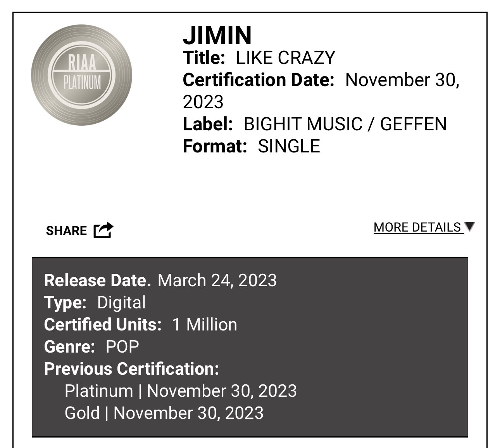Toggle the triangle beside MORE DETAILS

469,227
